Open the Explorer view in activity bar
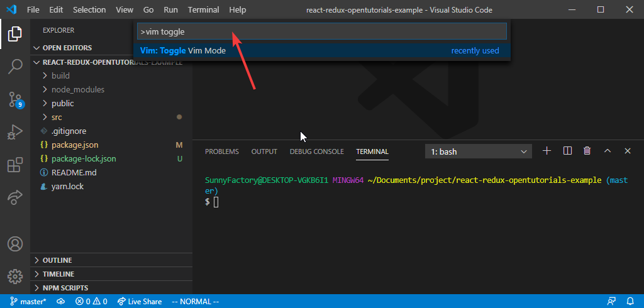Image resolution: width=644 pixels, height=308 pixels. tap(15, 34)
